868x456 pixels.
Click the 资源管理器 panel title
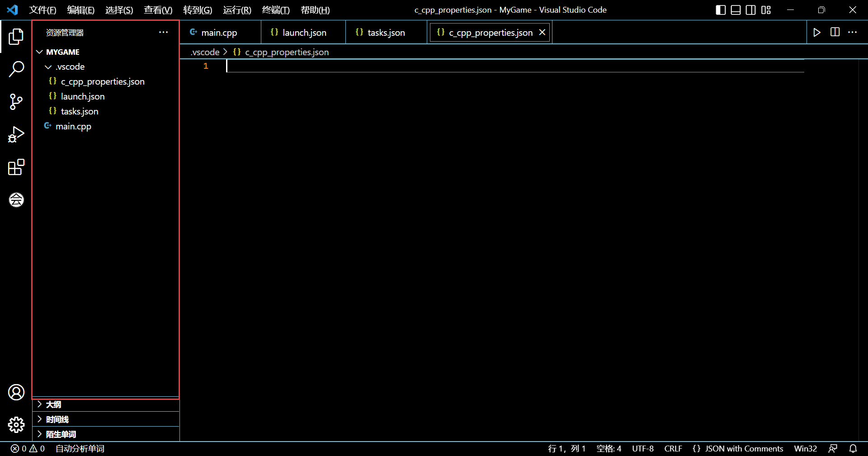pyautogui.click(x=65, y=33)
